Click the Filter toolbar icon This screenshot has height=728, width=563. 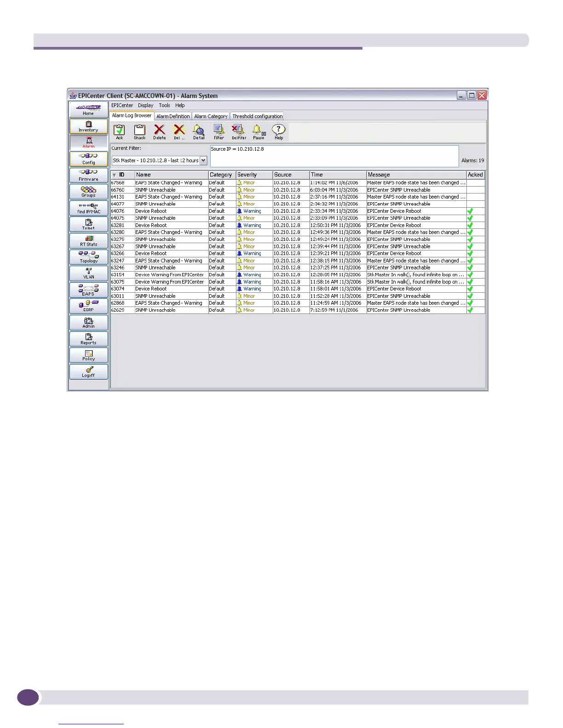tap(219, 132)
